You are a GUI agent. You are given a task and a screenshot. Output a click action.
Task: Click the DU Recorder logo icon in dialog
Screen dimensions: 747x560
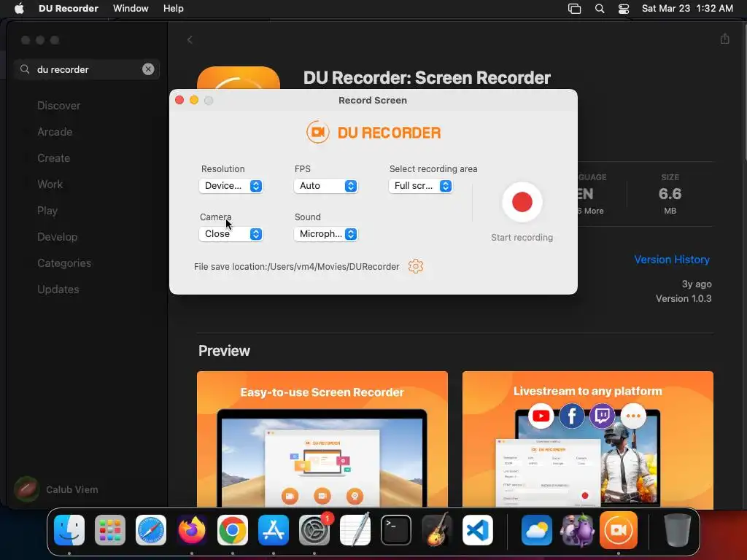(x=318, y=132)
